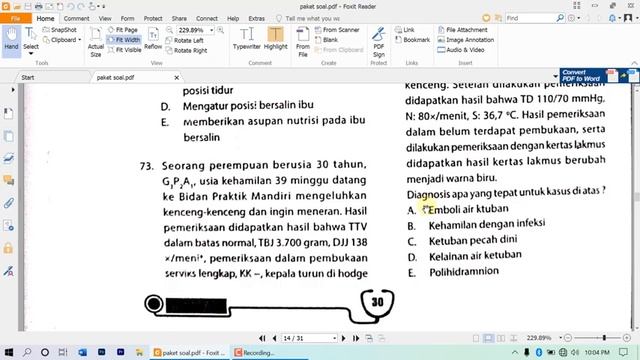Create a Blank PDF
This screenshot has height=360, width=640.
pos(326,40)
